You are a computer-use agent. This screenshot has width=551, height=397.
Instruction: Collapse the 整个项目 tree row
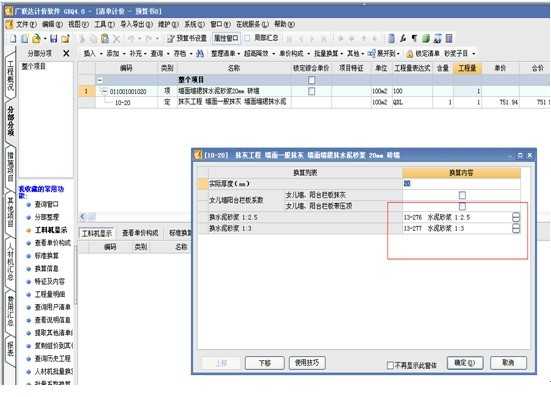(x=100, y=80)
